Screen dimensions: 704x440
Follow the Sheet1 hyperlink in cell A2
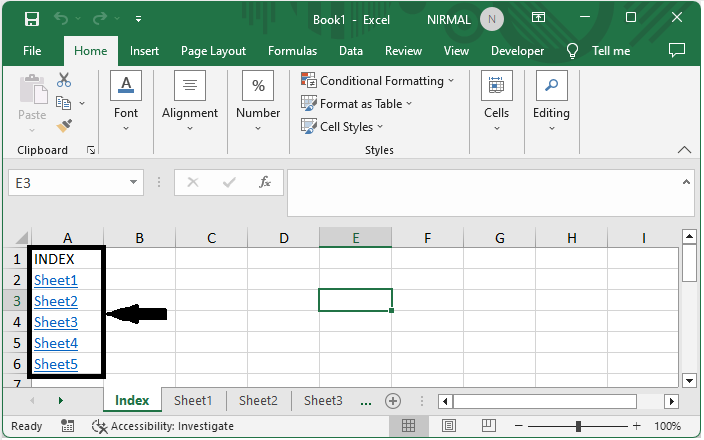point(56,280)
